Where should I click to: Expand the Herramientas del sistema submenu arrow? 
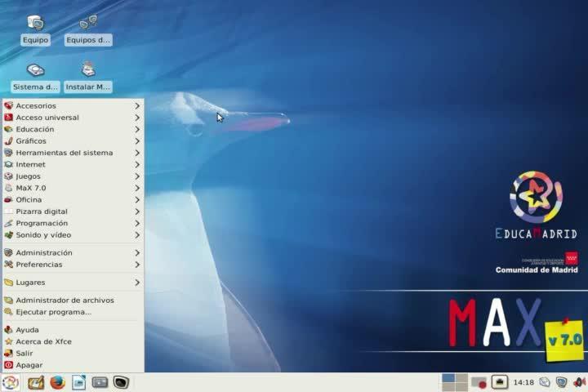137,153
